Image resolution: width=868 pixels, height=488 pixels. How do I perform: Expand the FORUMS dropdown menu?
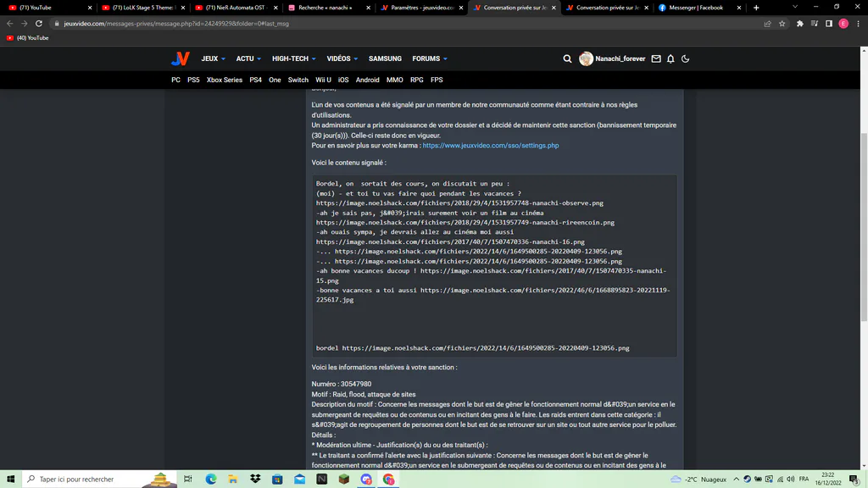point(430,58)
